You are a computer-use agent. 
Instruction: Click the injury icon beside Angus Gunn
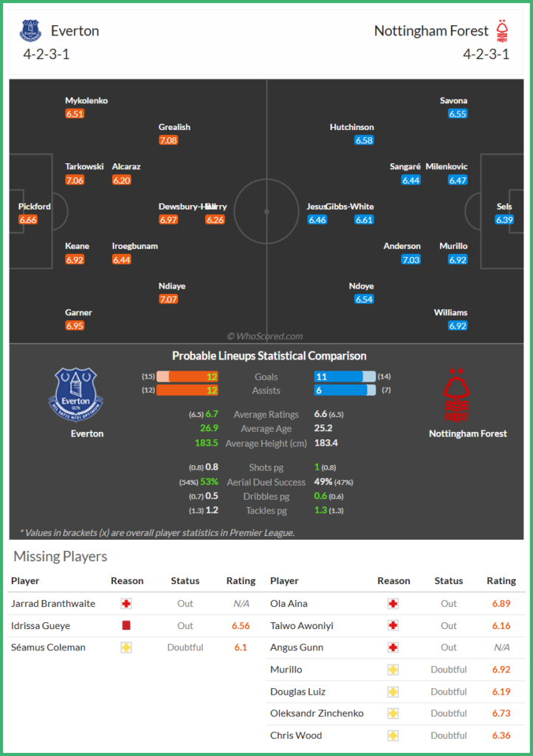393,647
